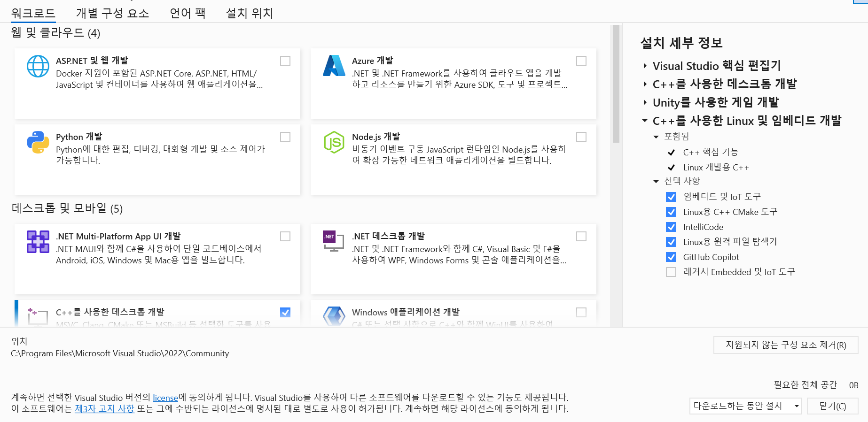This screenshot has width=868, height=422.
Task: Disable the GitHub Copilot component
Action: pos(671,257)
